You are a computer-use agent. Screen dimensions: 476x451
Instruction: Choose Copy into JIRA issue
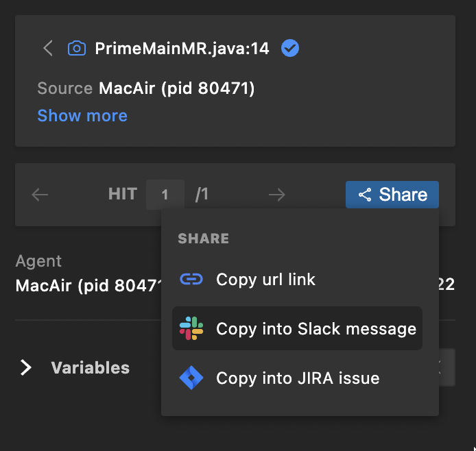(x=297, y=378)
